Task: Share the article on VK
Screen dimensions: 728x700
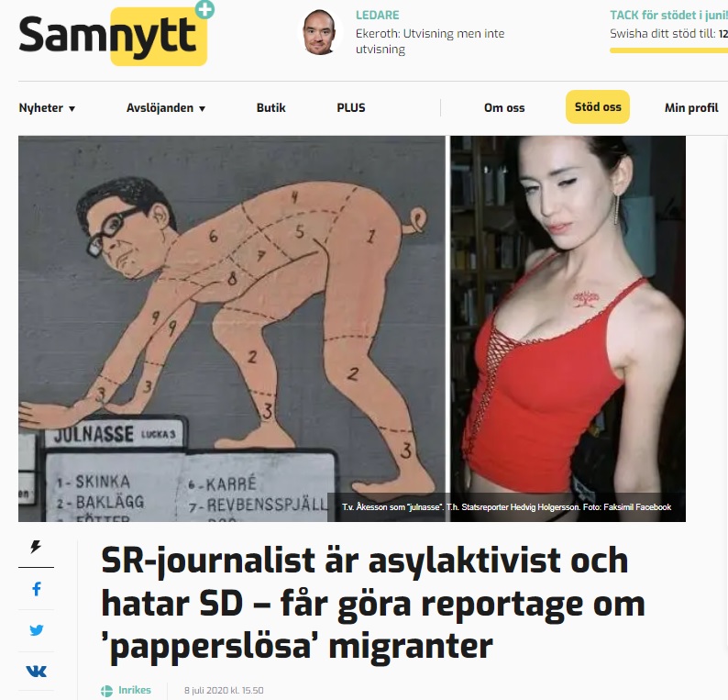Action: [x=36, y=671]
